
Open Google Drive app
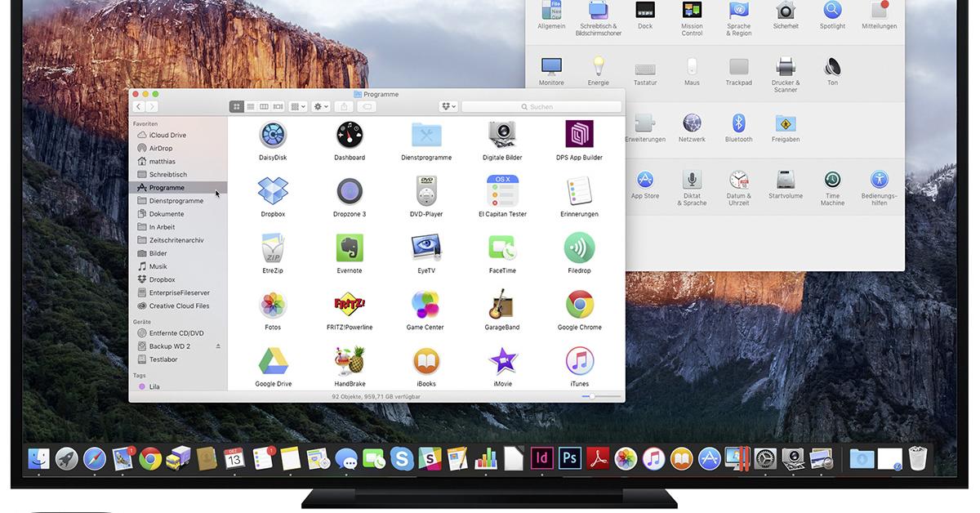(273, 361)
